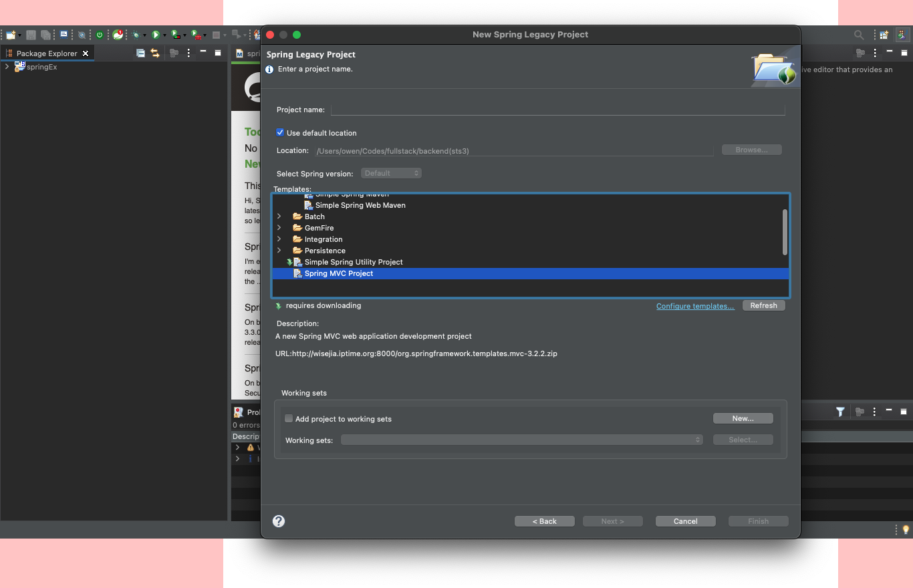Open the Debug dropdown arrow

click(x=144, y=35)
